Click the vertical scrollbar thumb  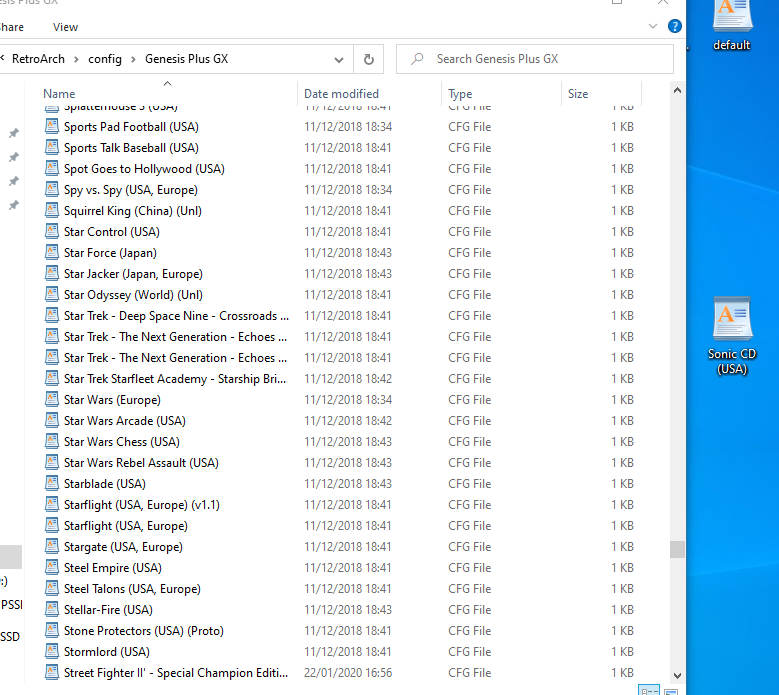(677, 549)
